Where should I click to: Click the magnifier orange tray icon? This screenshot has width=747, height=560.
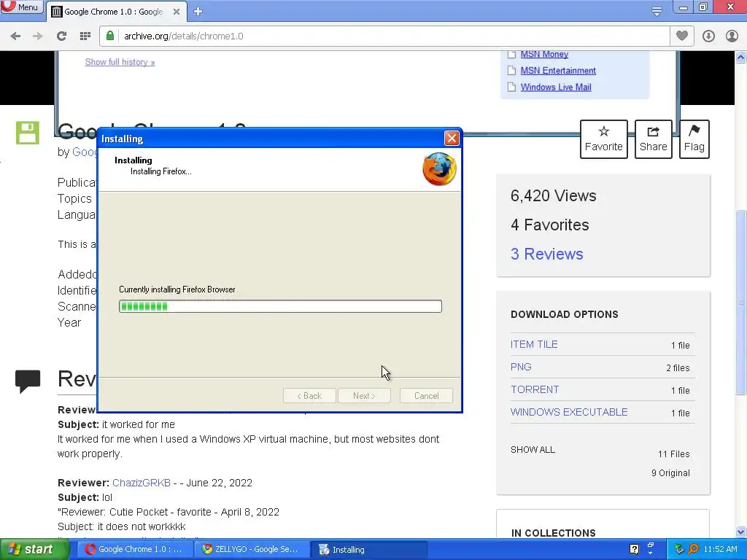[694, 549]
